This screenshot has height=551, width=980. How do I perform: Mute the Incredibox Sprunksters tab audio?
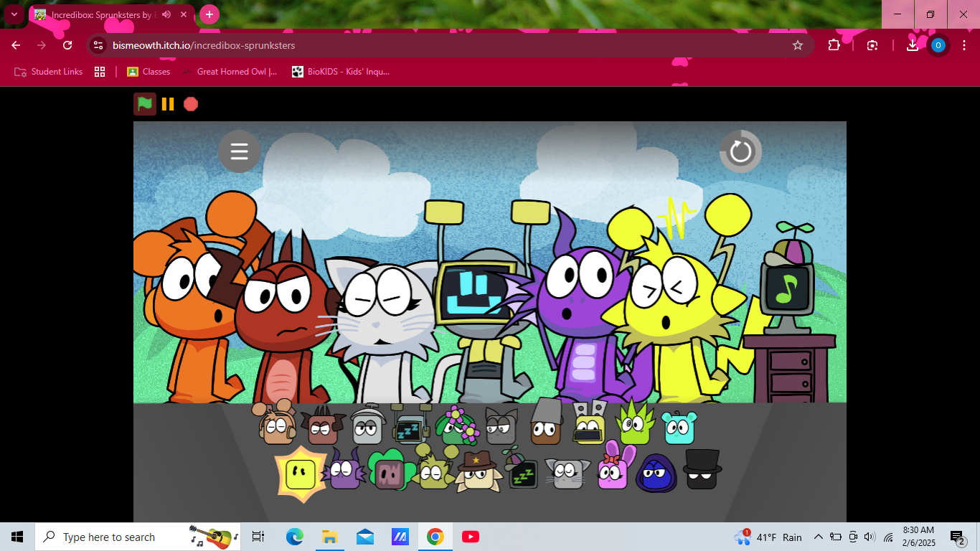(166, 14)
